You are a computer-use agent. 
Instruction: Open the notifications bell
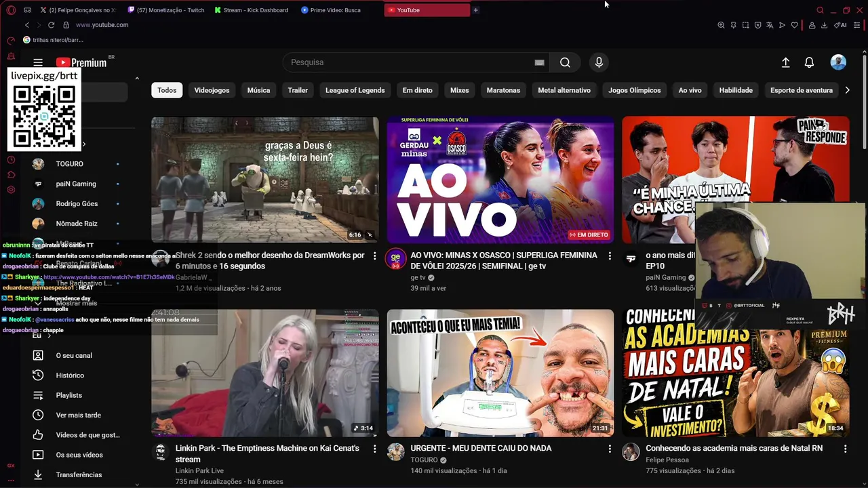[809, 62]
